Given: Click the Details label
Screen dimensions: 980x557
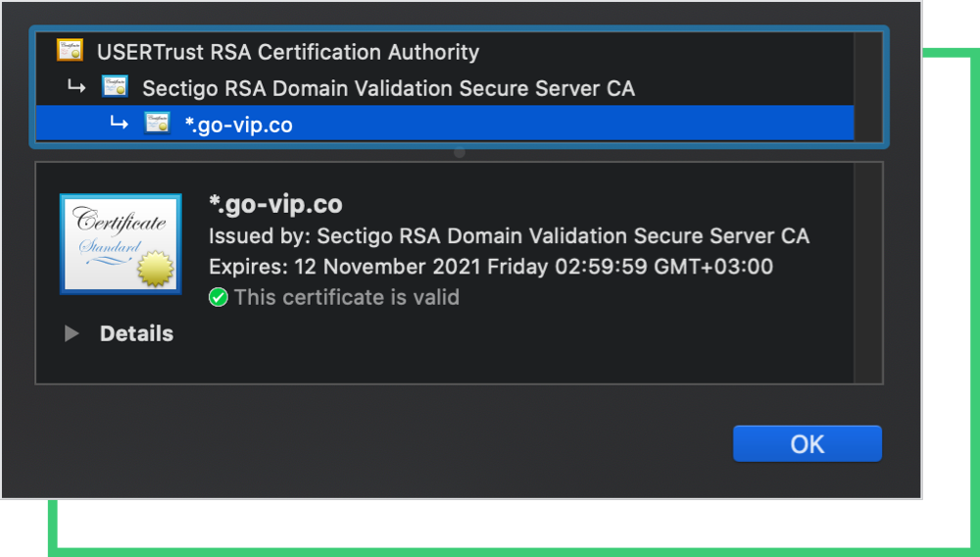Looking at the screenshot, I should (x=136, y=333).
